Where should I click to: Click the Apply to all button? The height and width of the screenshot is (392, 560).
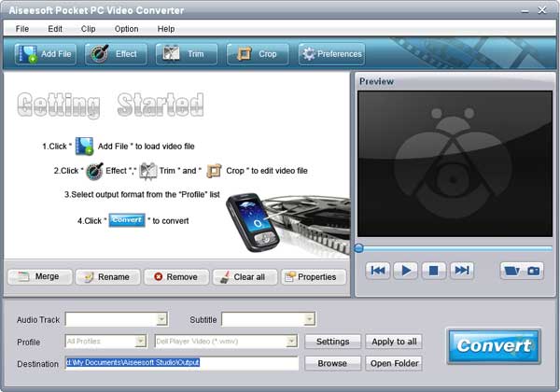pos(394,342)
